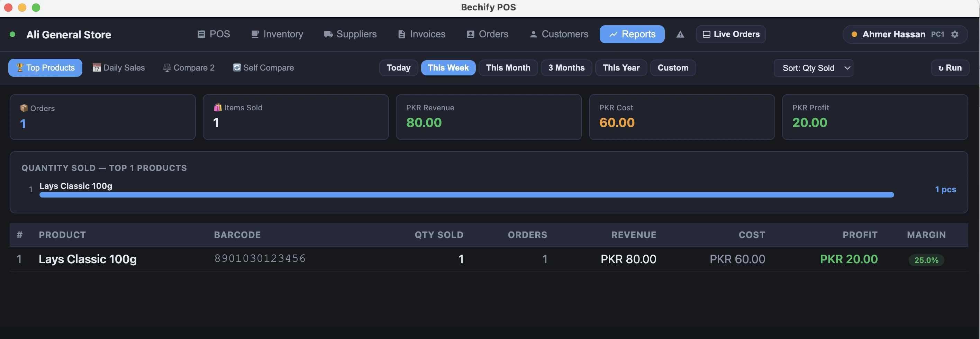
Task: Go to the Customers tab
Action: pos(559,34)
